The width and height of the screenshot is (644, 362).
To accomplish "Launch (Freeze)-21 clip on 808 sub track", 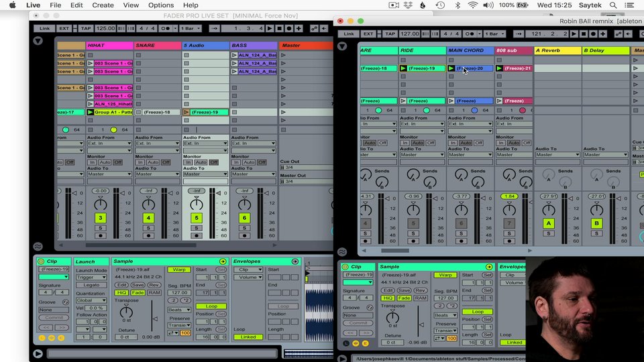I will click(499, 68).
